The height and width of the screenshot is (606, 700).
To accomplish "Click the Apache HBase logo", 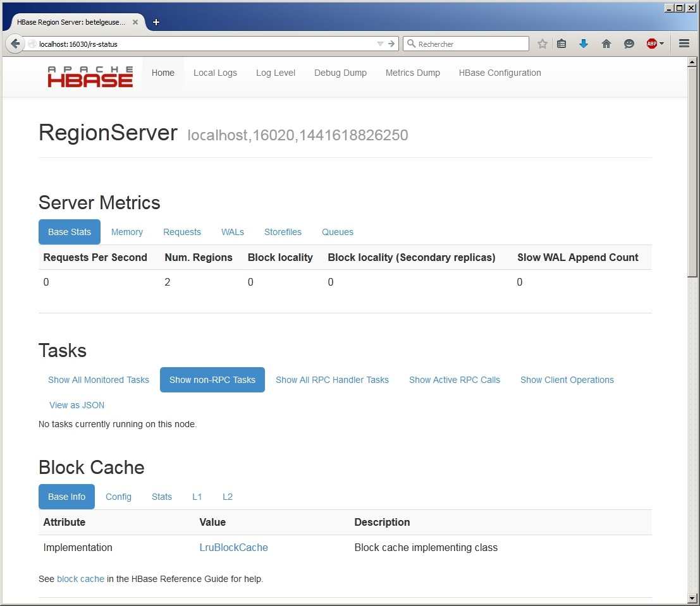I will tap(90, 76).
